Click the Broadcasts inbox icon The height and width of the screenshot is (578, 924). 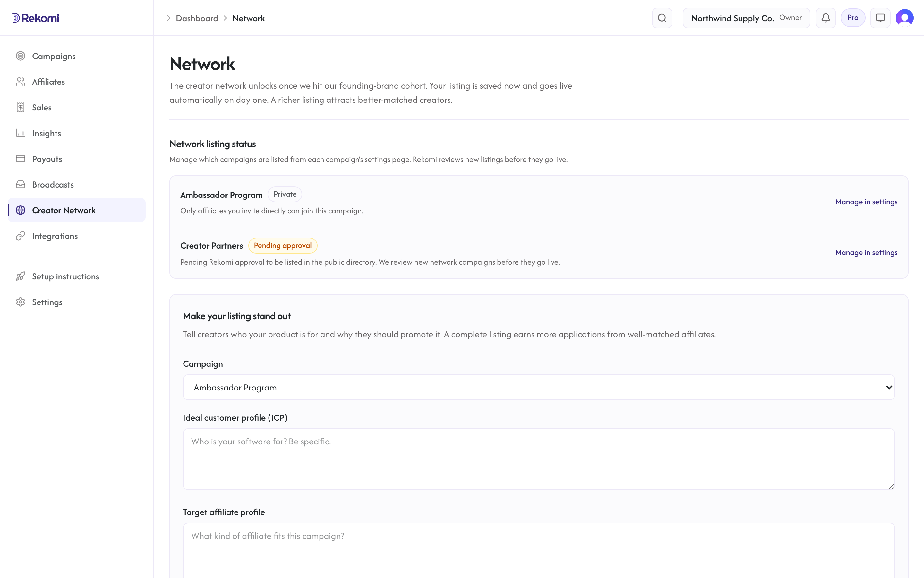[x=21, y=185]
